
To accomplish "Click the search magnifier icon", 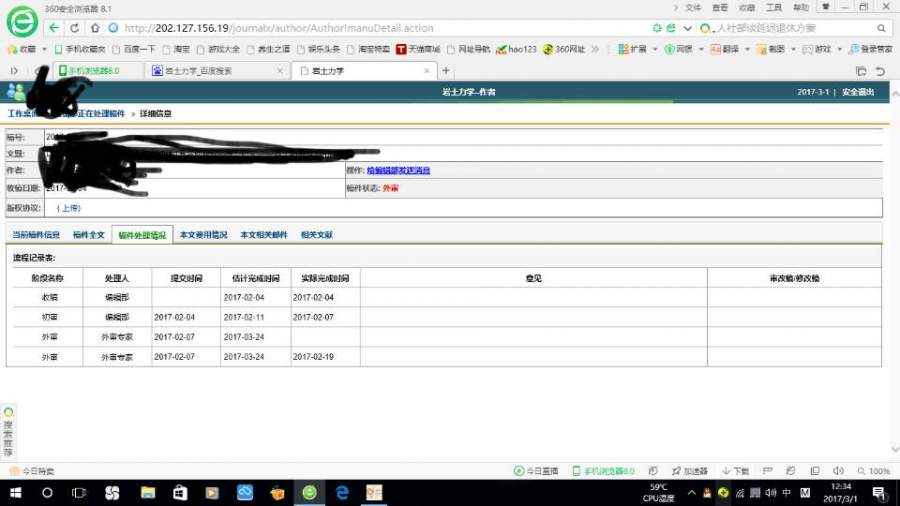I will click(x=881, y=28).
